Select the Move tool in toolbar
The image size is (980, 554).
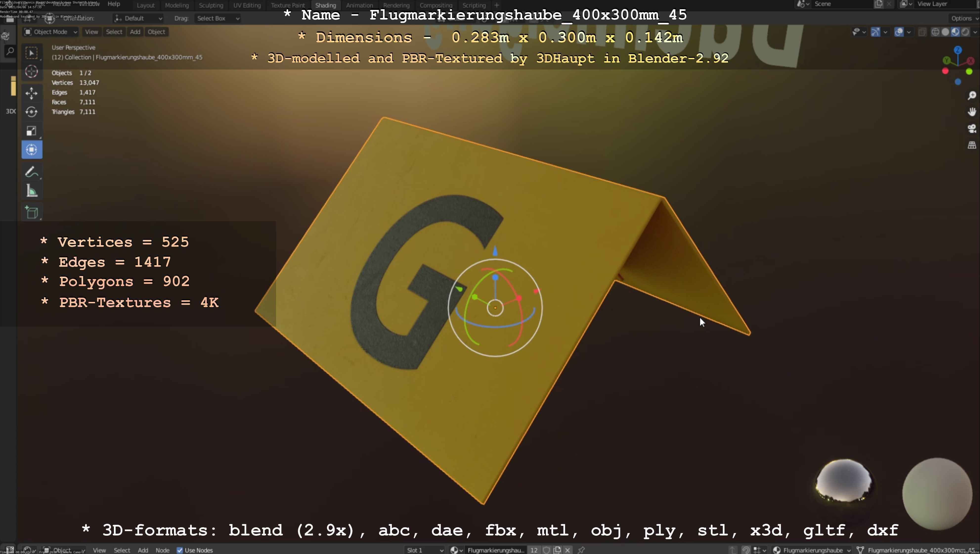point(32,93)
